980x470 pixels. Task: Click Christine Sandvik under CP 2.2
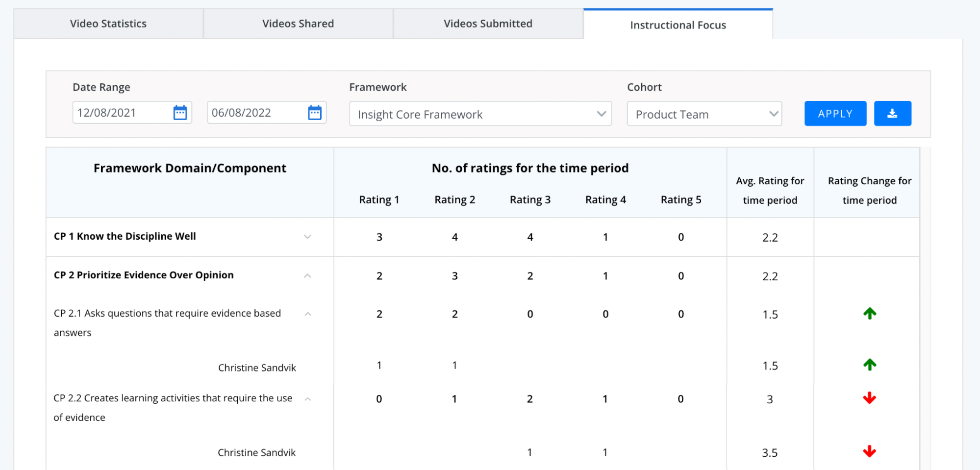click(x=256, y=452)
